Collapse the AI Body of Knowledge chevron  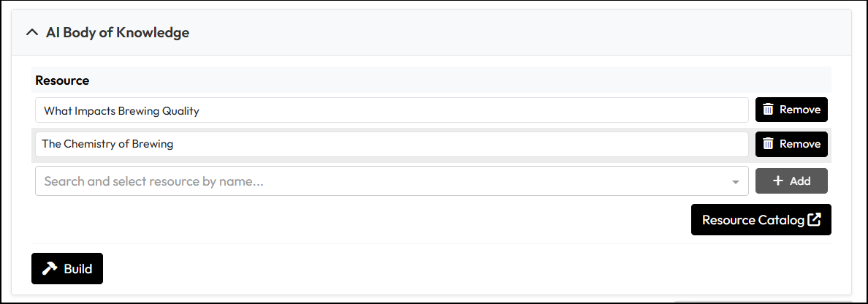(x=31, y=33)
